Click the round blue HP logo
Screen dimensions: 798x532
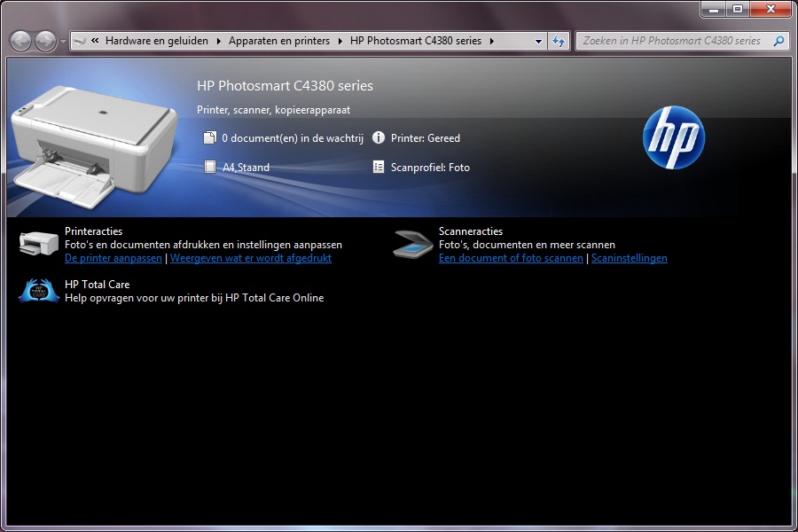tap(673, 137)
